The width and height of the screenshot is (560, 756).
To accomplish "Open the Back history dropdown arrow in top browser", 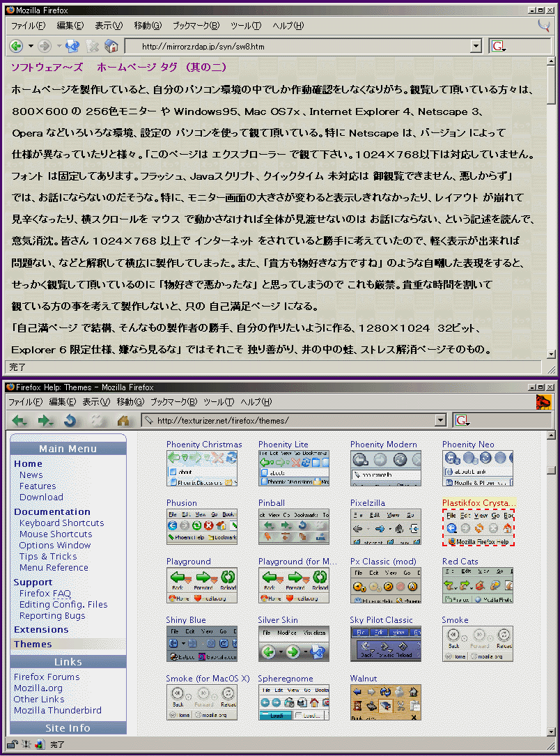I will (x=31, y=47).
